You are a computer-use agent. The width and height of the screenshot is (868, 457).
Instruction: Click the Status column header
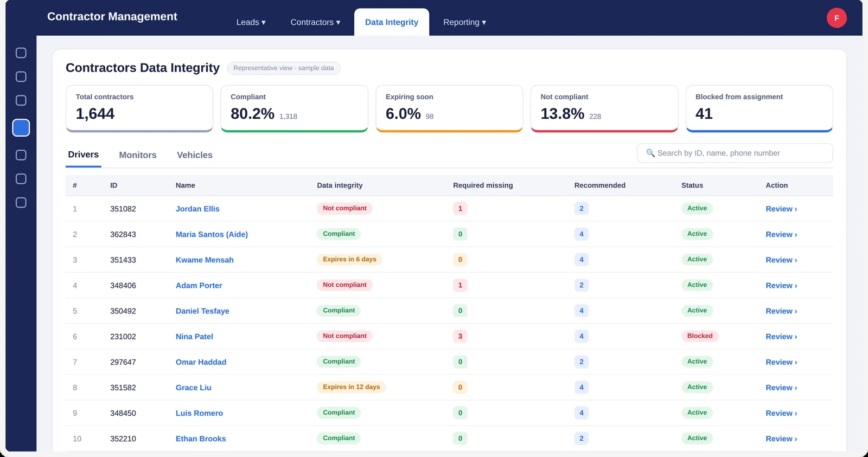(692, 185)
